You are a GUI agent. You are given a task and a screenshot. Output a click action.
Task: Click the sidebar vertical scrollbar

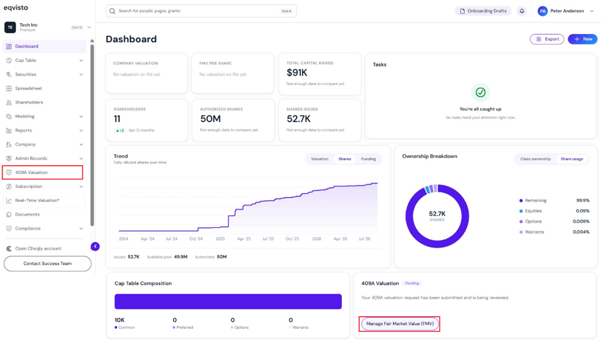(x=92, y=134)
